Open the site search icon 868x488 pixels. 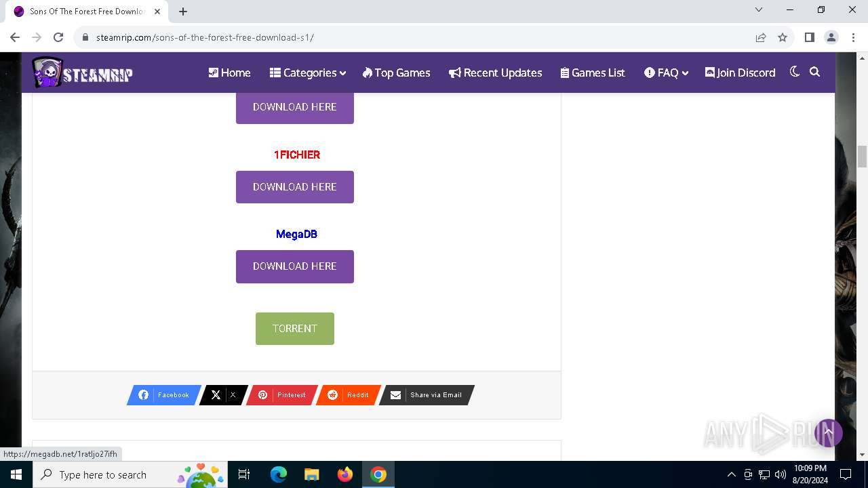pos(815,72)
